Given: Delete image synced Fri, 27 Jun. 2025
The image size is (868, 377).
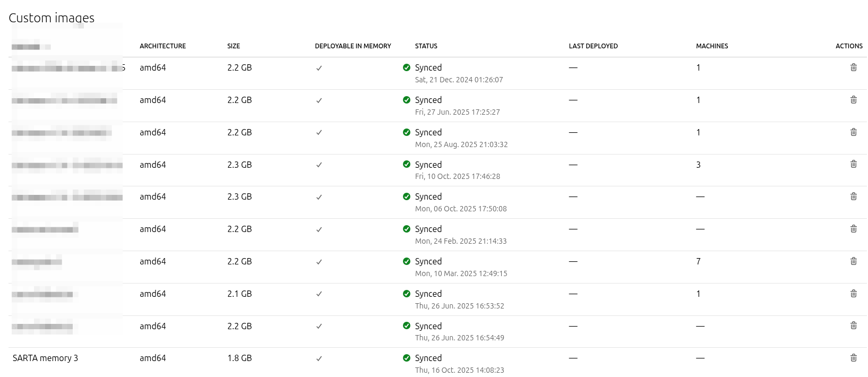Looking at the screenshot, I should click(x=853, y=100).
